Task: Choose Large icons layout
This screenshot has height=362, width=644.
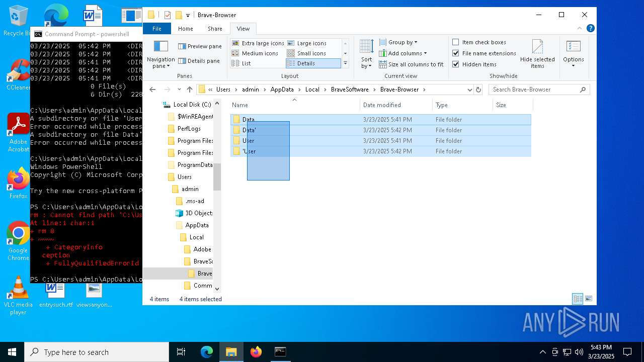Action: pyautogui.click(x=306, y=43)
